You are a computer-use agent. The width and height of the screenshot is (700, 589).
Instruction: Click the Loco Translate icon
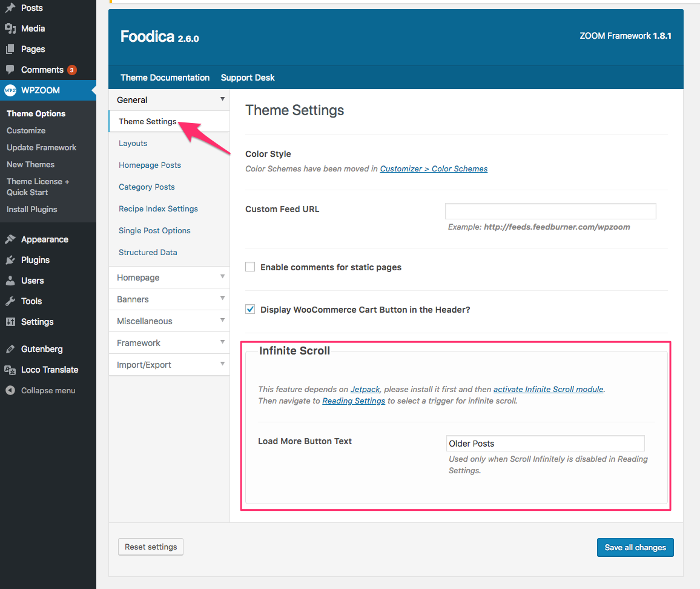(10, 370)
